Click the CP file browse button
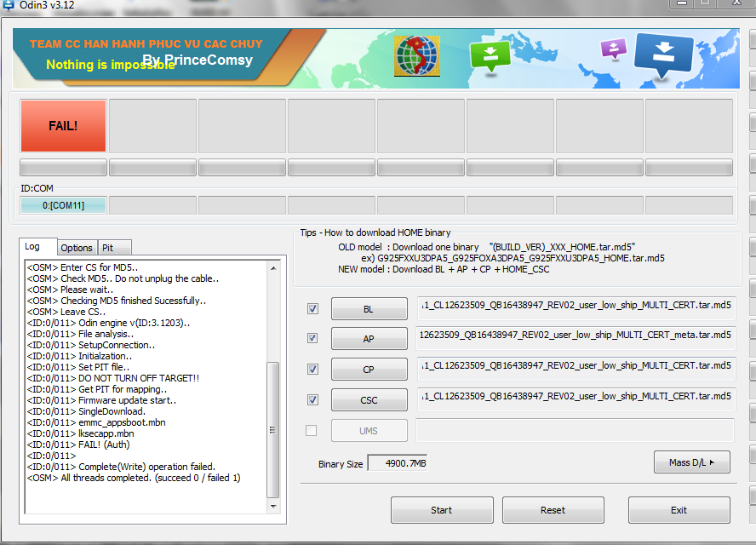Viewport: 756px width, 545px height. point(369,370)
